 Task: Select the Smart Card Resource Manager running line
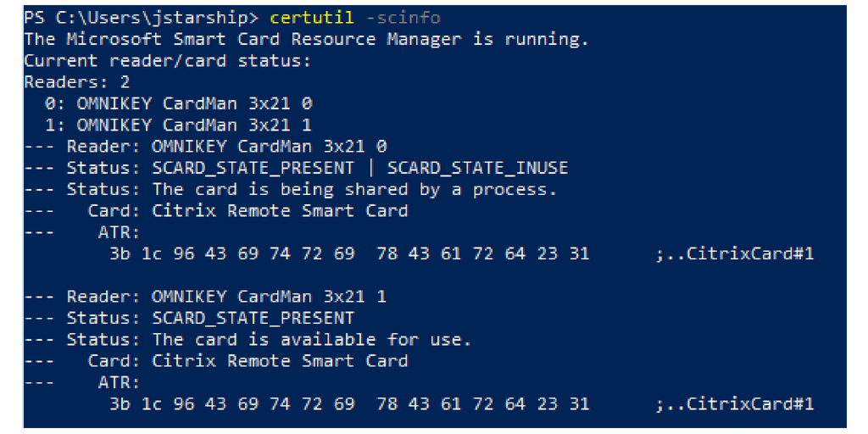pos(306,39)
